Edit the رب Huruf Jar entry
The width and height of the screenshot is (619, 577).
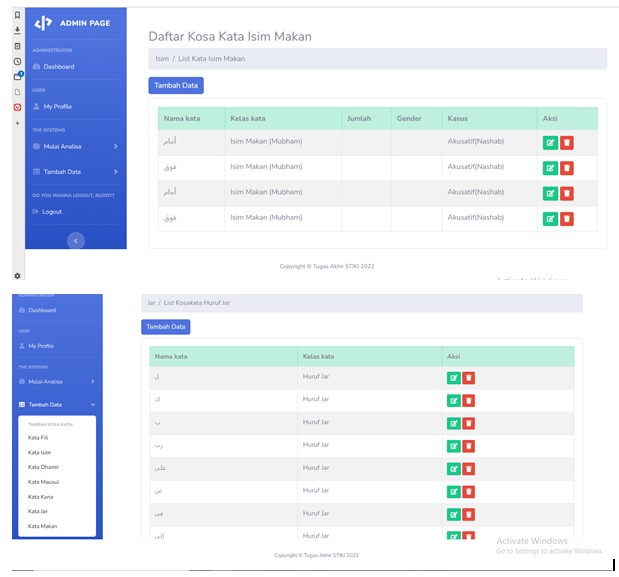click(454, 446)
